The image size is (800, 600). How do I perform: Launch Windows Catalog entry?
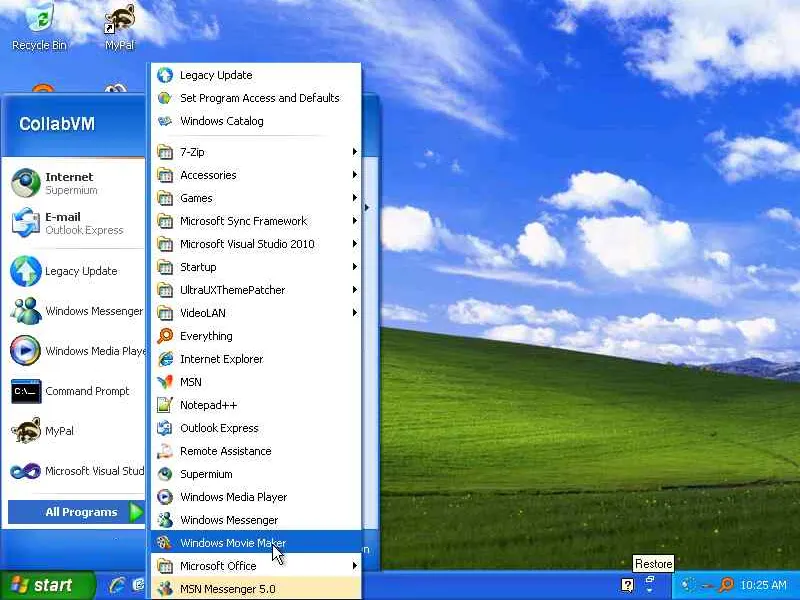[x=256, y=121]
